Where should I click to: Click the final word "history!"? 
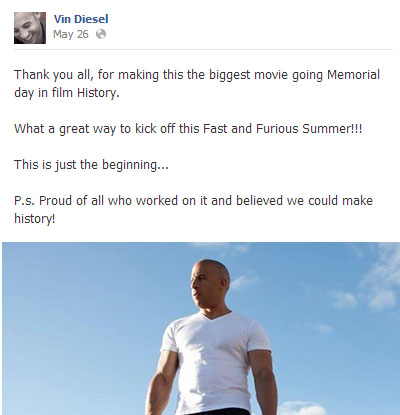point(35,219)
